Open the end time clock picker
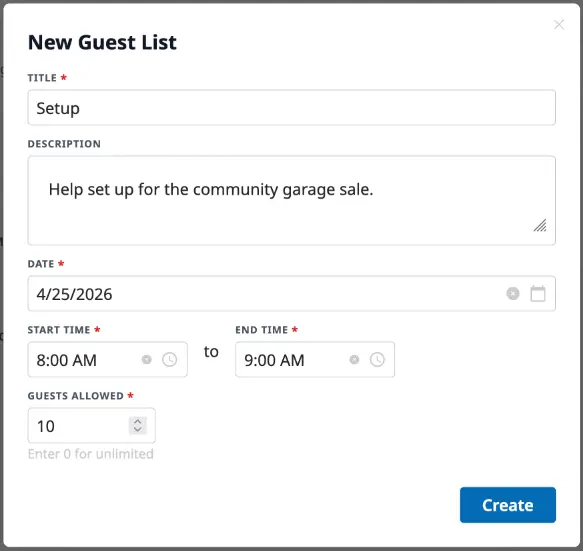Viewport: 583px width, 551px height. coord(377,360)
